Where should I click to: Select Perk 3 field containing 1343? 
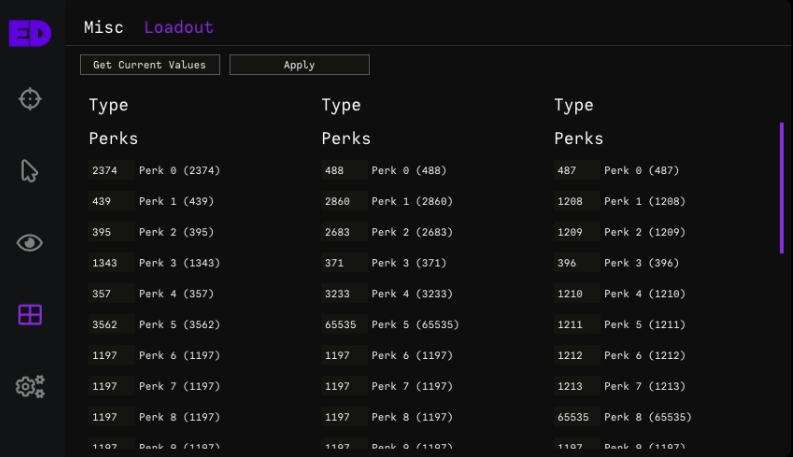pyautogui.click(x=110, y=263)
